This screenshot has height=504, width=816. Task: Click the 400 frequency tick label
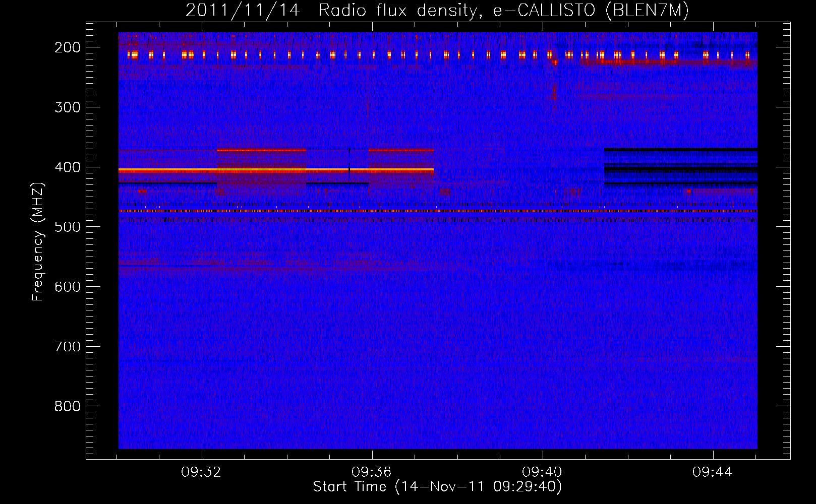(x=67, y=167)
